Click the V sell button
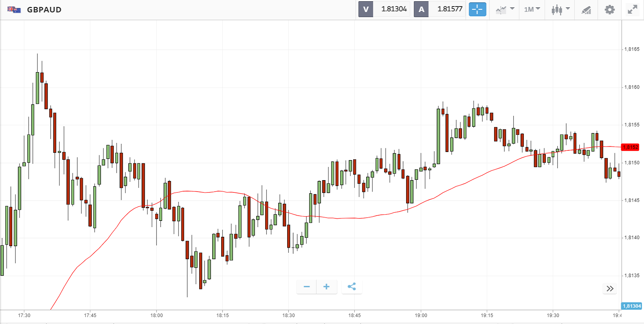This screenshot has width=644, height=324. click(x=366, y=9)
